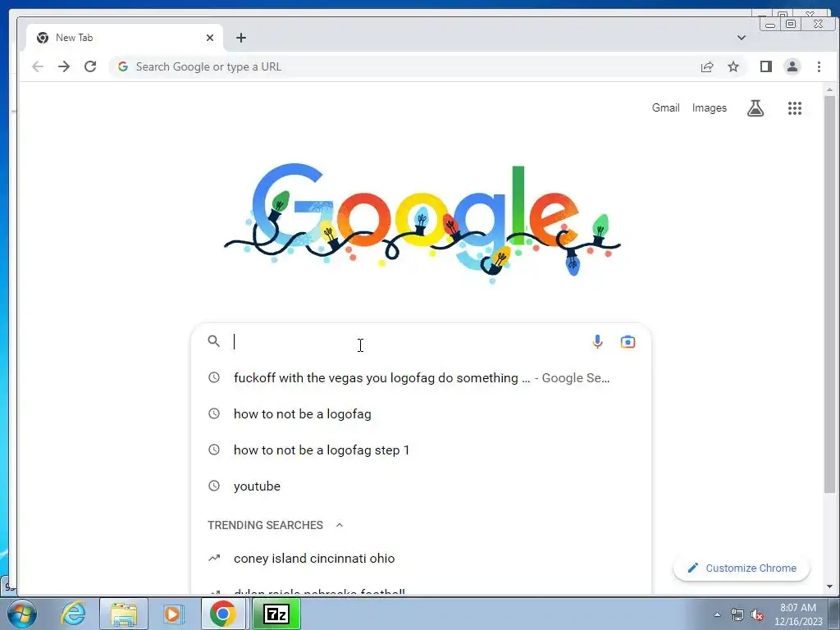Open the Google apps grid
The height and width of the screenshot is (630, 840).
click(795, 108)
